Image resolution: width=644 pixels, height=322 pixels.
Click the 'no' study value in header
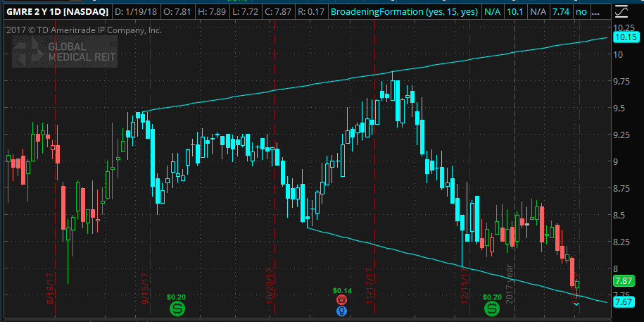[x=581, y=11]
